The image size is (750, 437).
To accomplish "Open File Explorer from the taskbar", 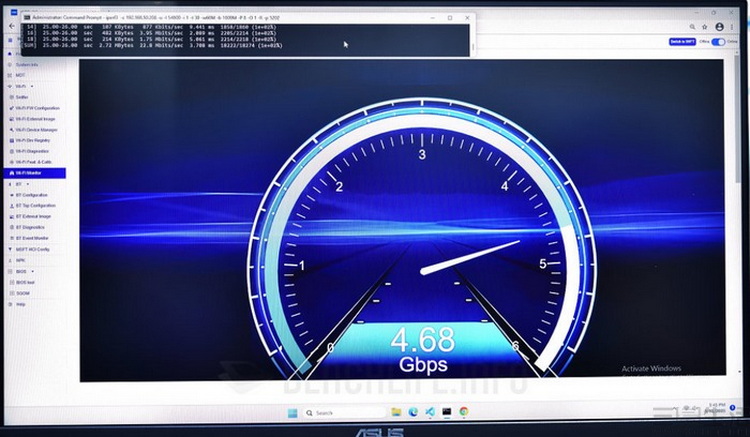I will click(396, 412).
